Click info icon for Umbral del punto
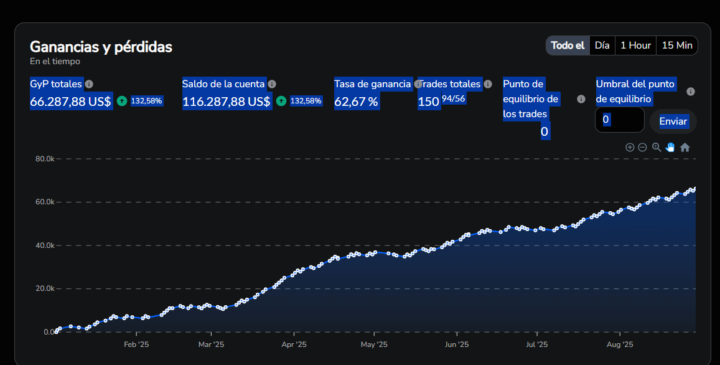720x365 pixels. (690, 91)
